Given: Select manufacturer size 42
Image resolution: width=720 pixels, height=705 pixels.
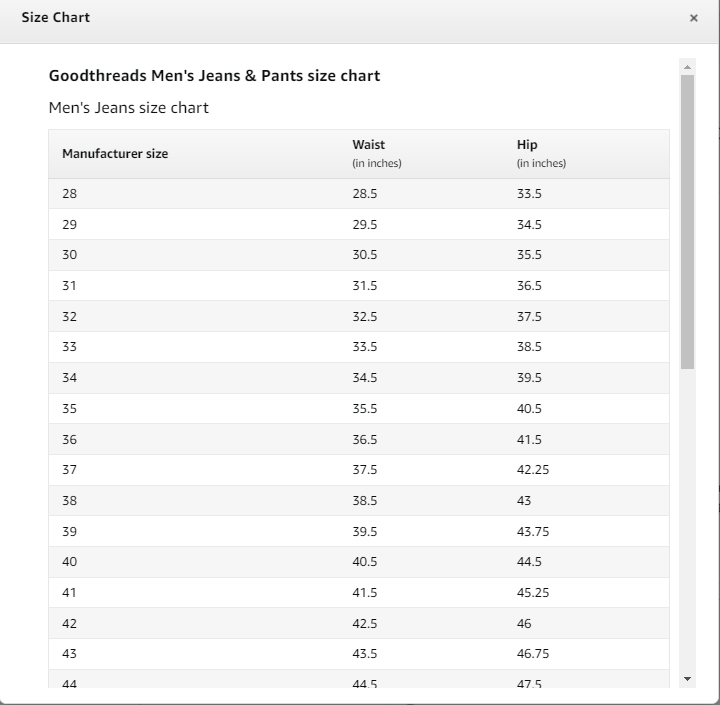Looking at the screenshot, I should (x=69, y=624).
